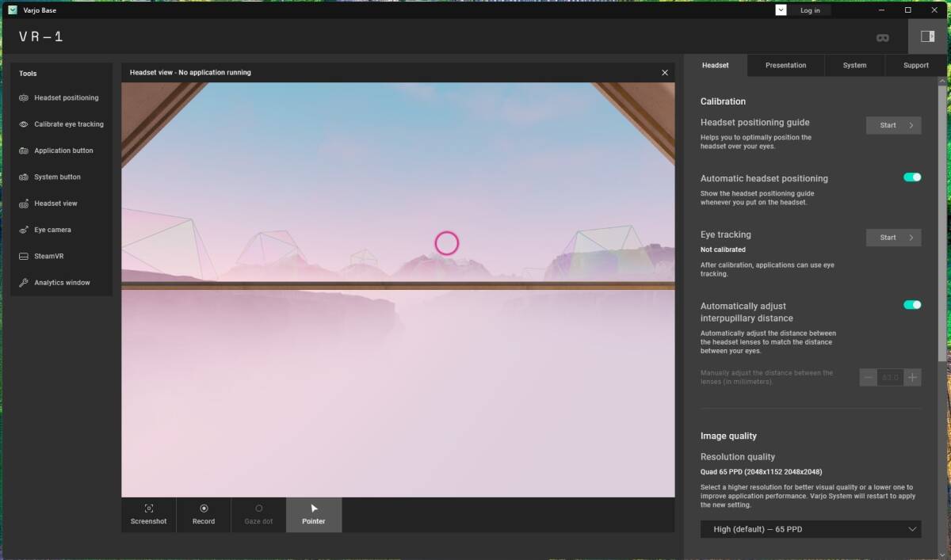951x560 pixels.
Task: Turn off Automatically adjust interpupillary distance
Action: [x=912, y=305]
